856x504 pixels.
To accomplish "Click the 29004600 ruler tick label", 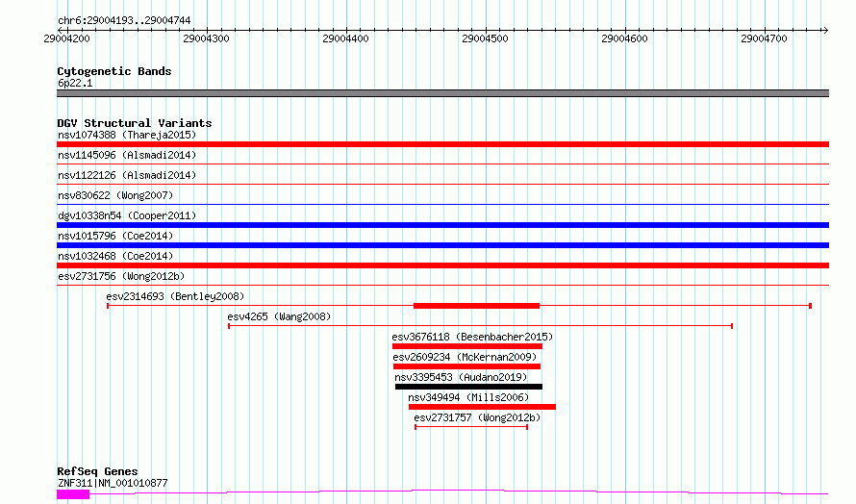I will (x=624, y=38).
